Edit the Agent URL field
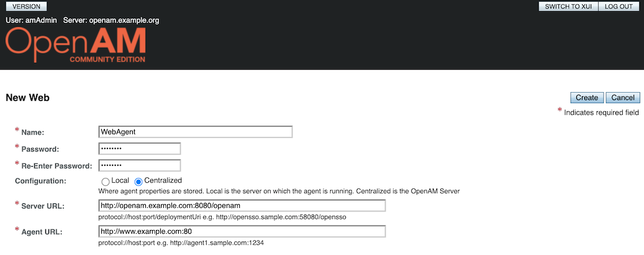Screen dimensions: 644x255 point(242,231)
